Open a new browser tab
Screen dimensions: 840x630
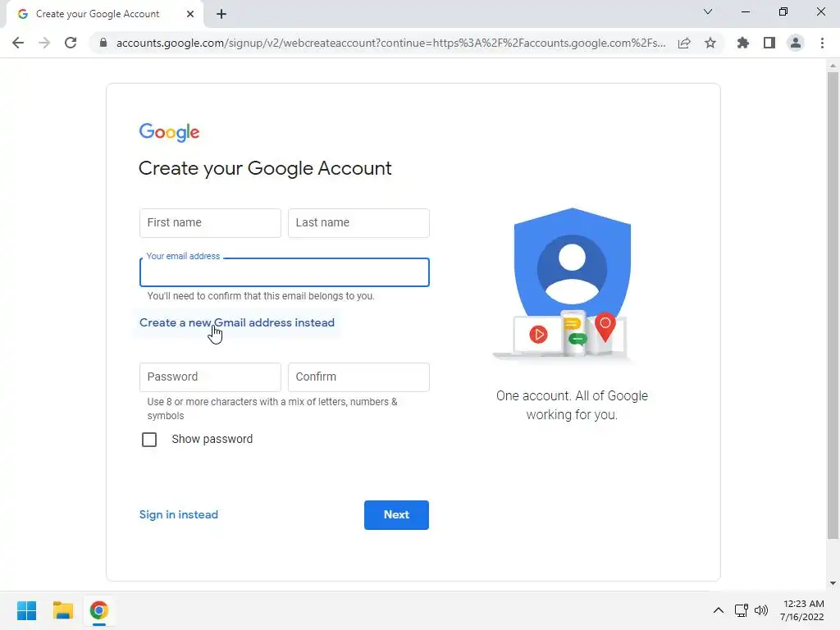[221, 14]
